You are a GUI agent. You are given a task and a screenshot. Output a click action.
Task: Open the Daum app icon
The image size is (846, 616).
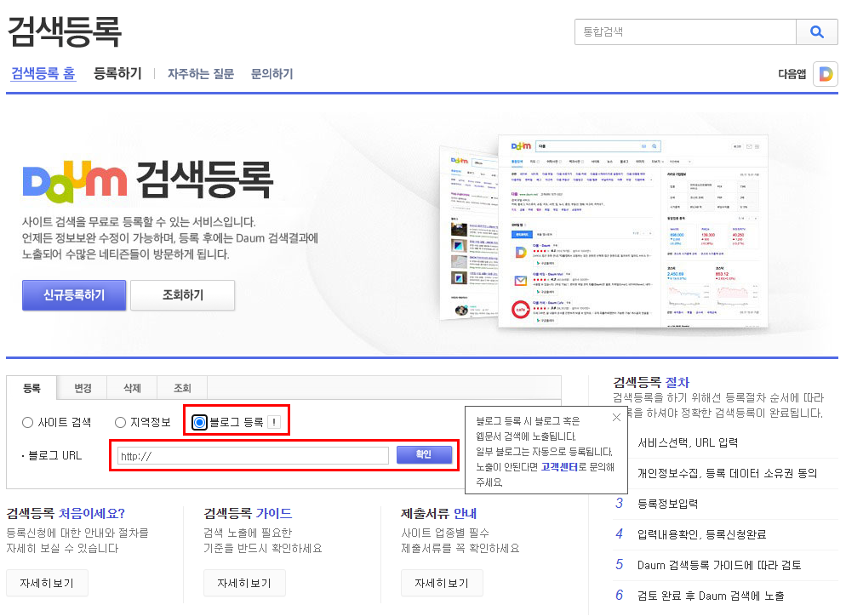point(826,74)
